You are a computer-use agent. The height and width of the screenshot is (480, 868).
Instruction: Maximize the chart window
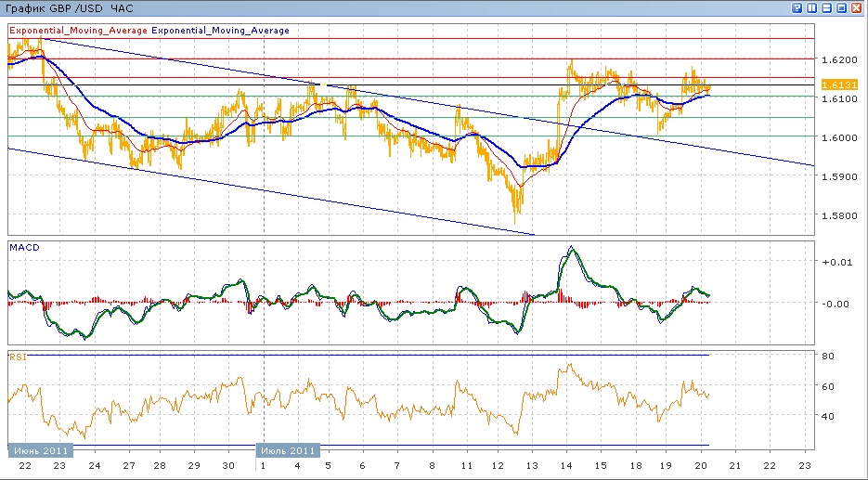[841, 7]
